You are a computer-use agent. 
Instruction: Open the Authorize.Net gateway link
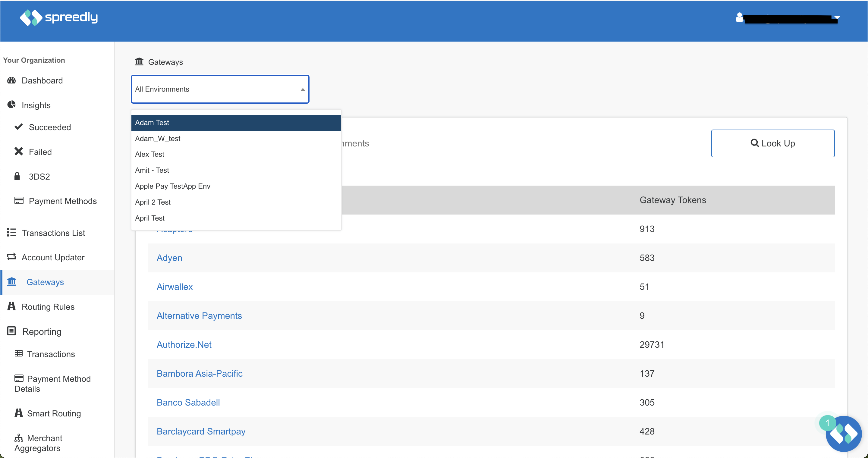tap(184, 344)
